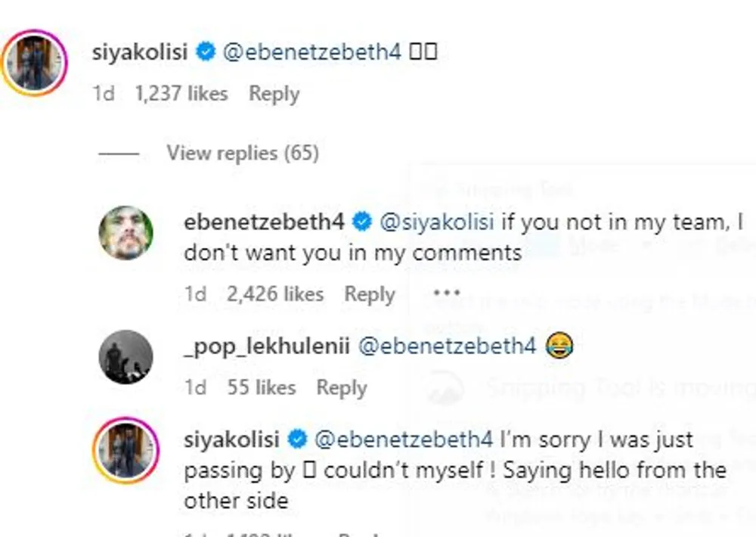Open 55 likes on _pop_lekhulenii comment
Image resolution: width=756 pixels, height=537 pixels.
click(262, 387)
